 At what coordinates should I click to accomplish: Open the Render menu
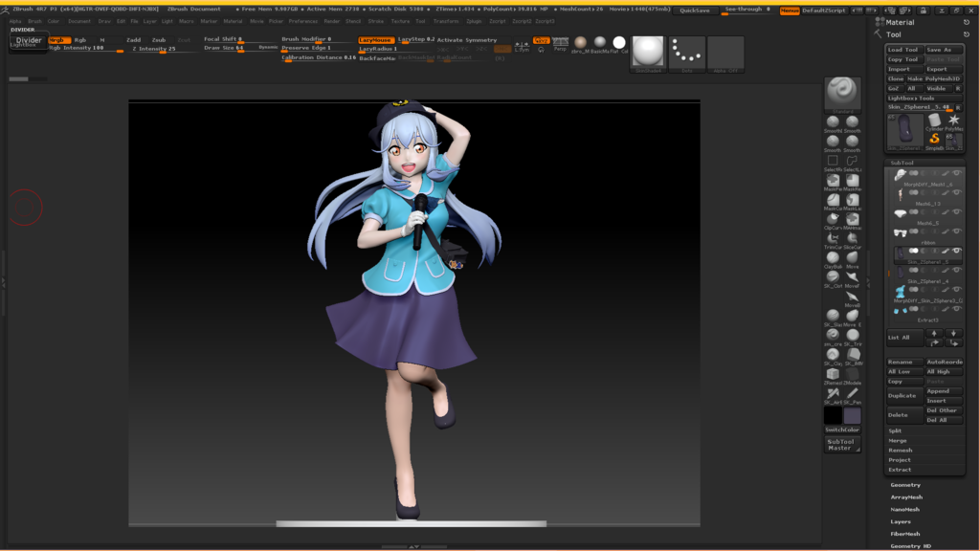[x=332, y=21]
